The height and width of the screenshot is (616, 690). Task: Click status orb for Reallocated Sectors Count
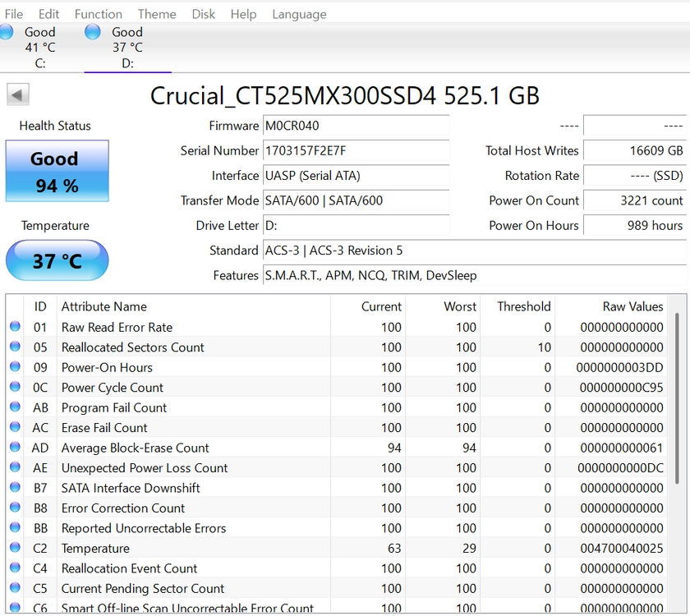coord(15,347)
